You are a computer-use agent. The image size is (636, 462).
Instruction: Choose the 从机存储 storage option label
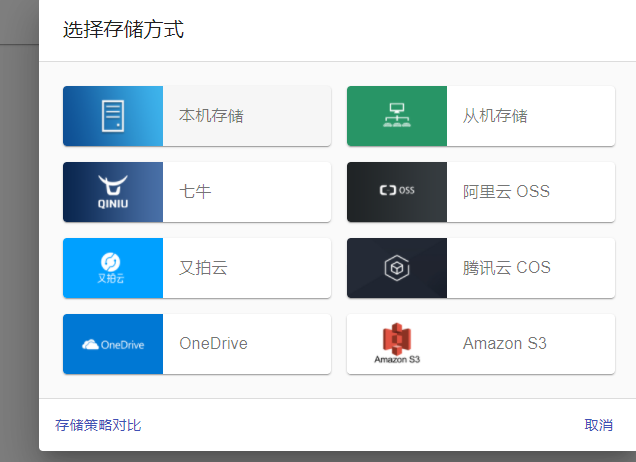495,116
